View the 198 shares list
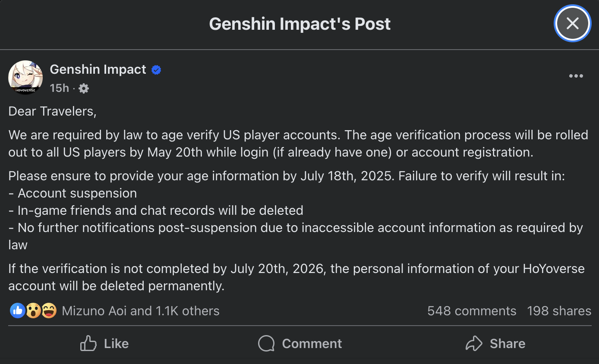This screenshot has width=599, height=364. click(x=559, y=311)
